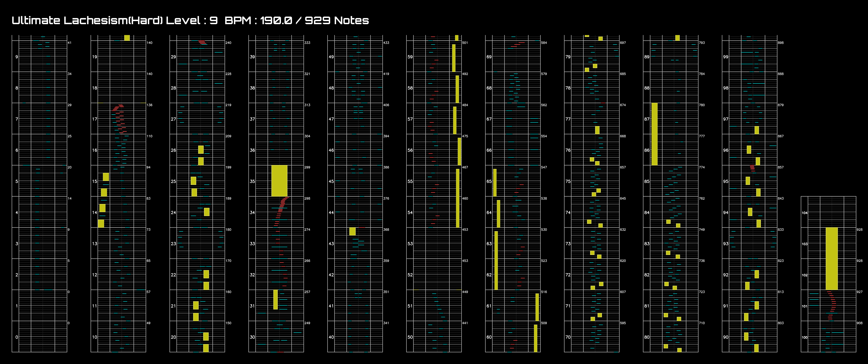Click measure number label "99"
Screen dimensions: 868x364
[725, 57]
